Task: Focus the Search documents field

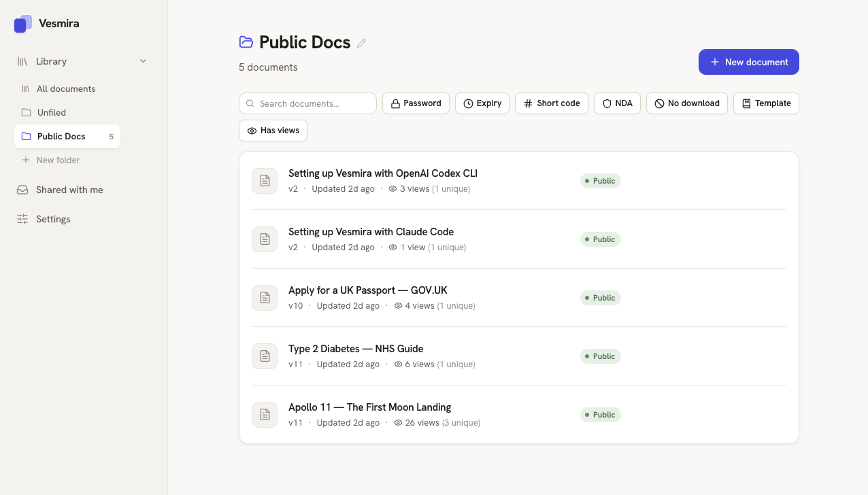Action: point(307,103)
